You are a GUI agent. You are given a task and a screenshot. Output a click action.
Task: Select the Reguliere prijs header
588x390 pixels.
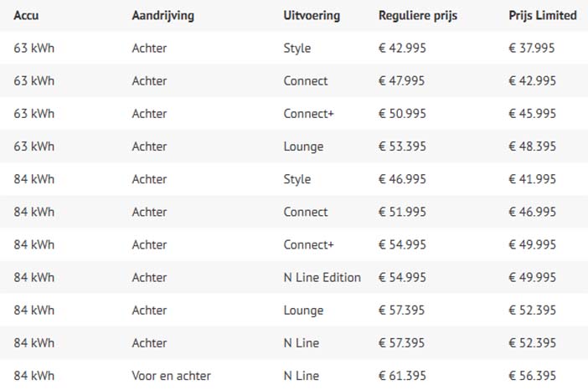pos(418,16)
